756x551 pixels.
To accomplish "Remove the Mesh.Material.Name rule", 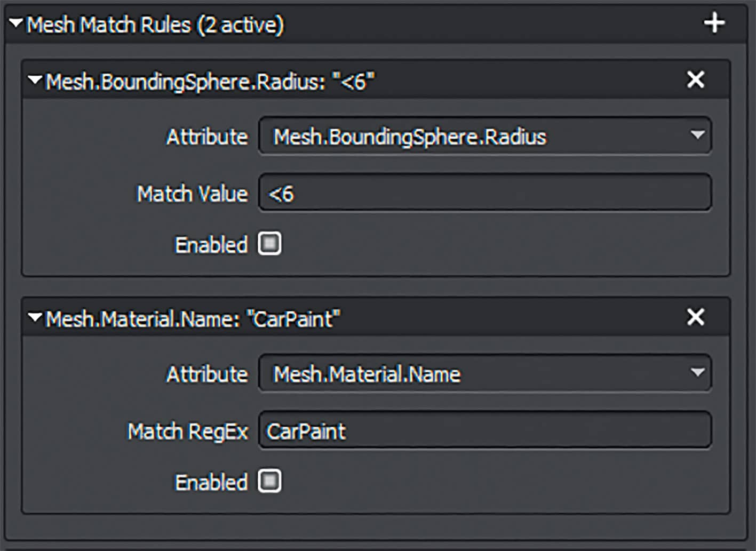I will coord(695,317).
